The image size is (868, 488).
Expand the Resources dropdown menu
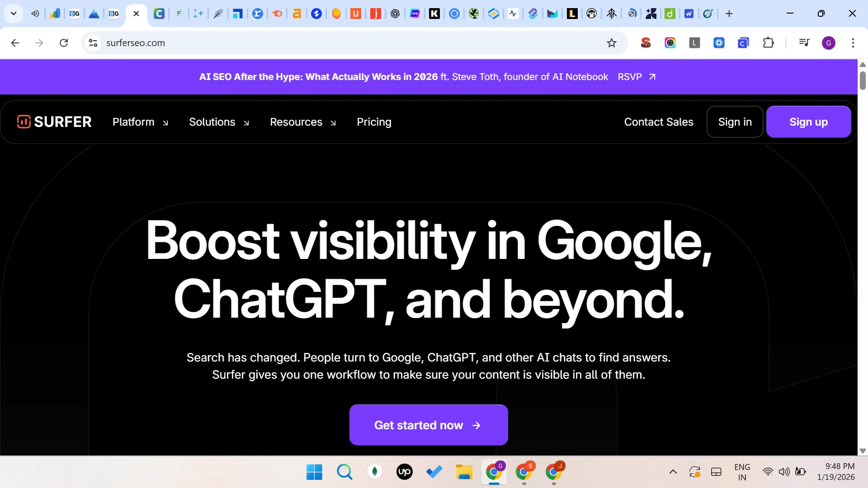coord(302,122)
